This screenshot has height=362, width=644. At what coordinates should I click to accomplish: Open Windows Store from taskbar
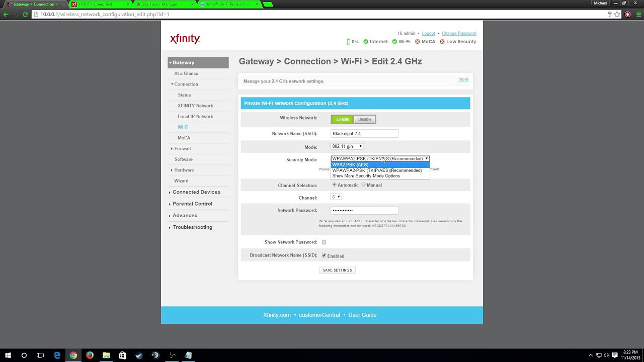click(122, 355)
